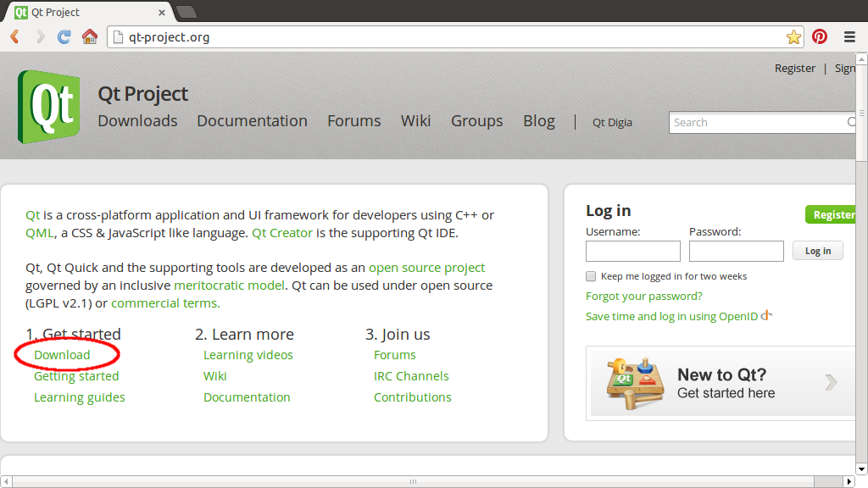This screenshot has height=488, width=868.
Task: Click Forgot your password link
Action: [x=644, y=296]
